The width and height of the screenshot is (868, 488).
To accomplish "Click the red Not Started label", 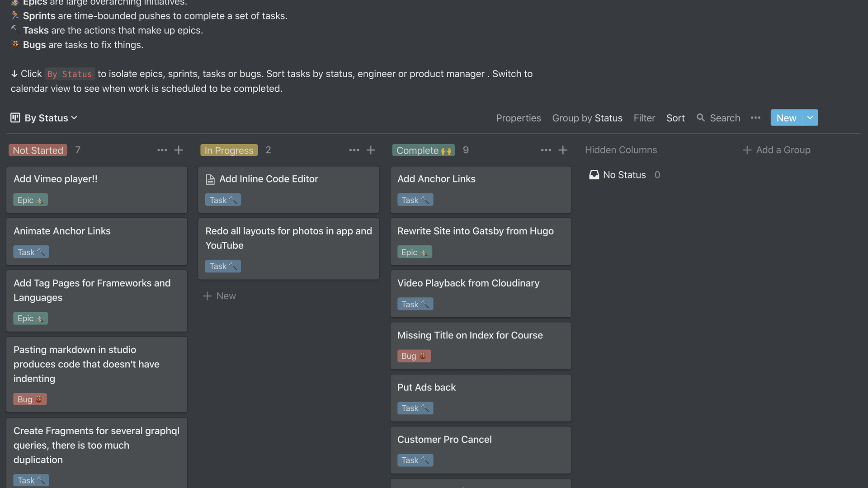I will (38, 150).
